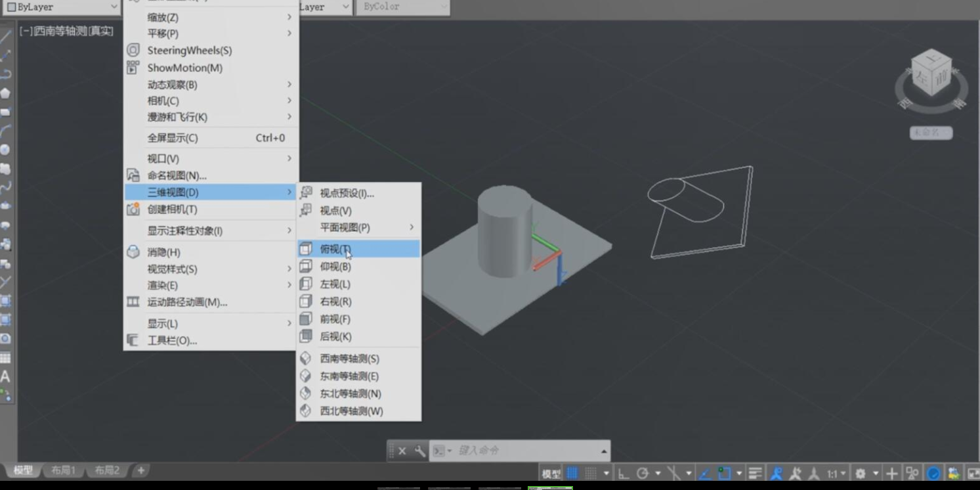Viewport: 980px width, 490px height.
Task: Click the Clean Screen icon in status bar
Action: [x=973, y=473]
